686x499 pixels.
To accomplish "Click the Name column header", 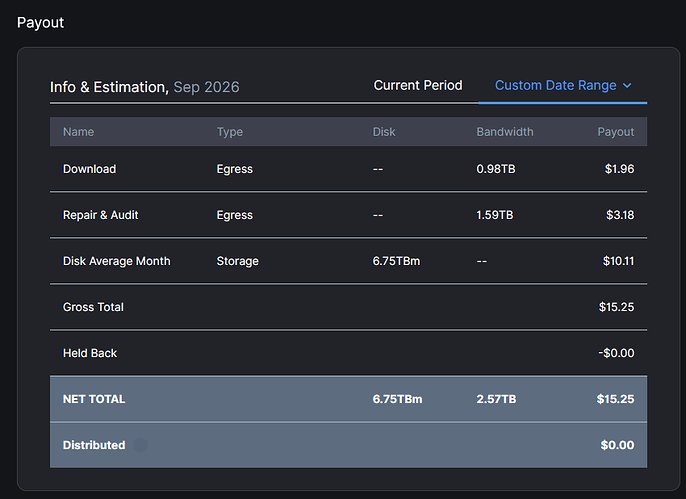I will pos(78,132).
